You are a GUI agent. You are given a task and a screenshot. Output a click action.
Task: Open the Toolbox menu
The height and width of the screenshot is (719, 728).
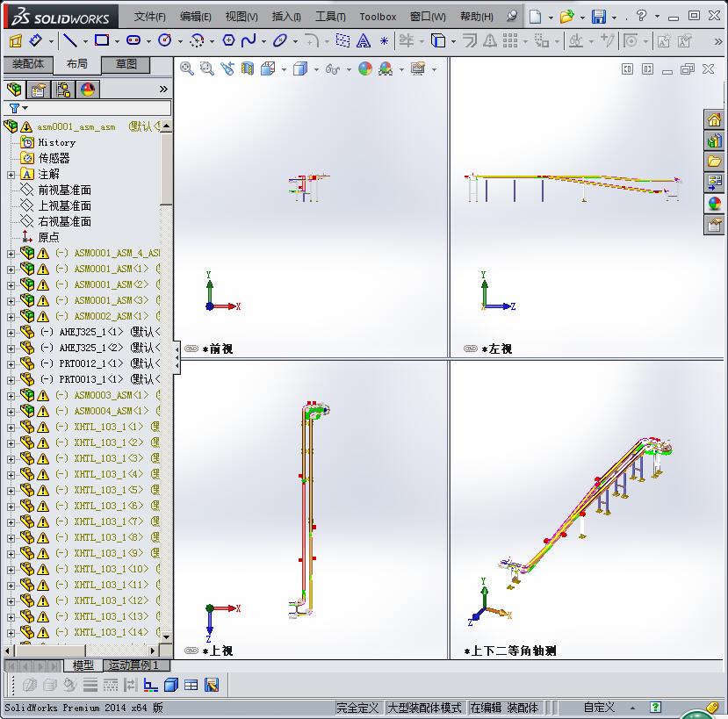[378, 17]
